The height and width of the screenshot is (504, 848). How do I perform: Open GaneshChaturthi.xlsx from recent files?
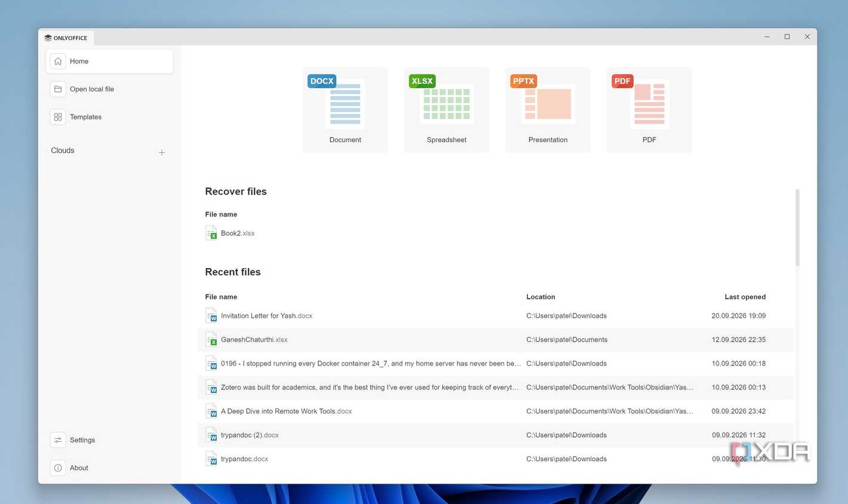pyautogui.click(x=254, y=340)
